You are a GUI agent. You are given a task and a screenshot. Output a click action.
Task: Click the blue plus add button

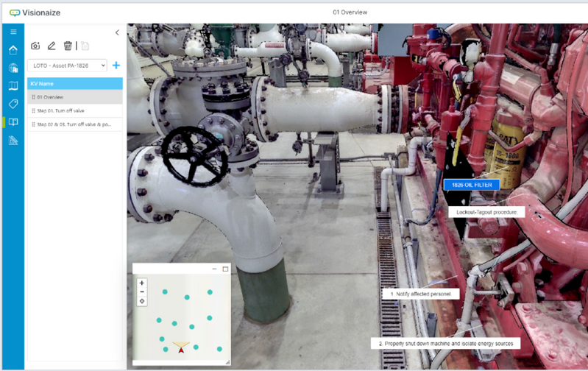116,66
